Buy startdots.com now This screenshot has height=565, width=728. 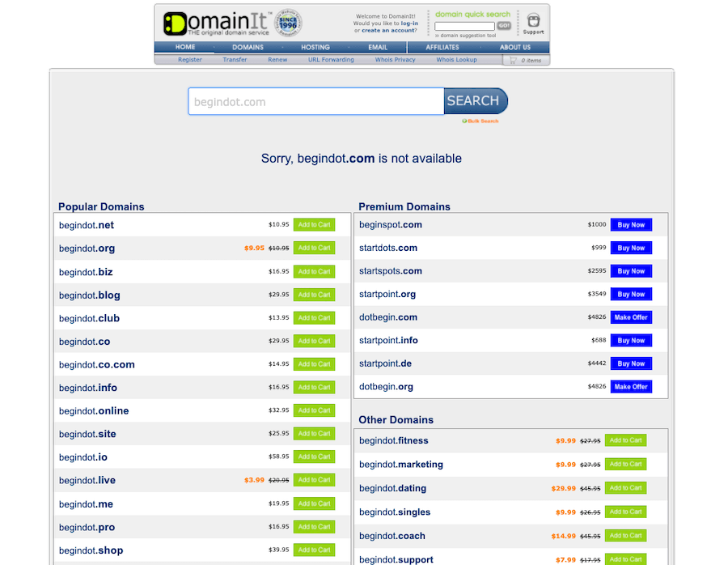pyautogui.click(x=631, y=249)
